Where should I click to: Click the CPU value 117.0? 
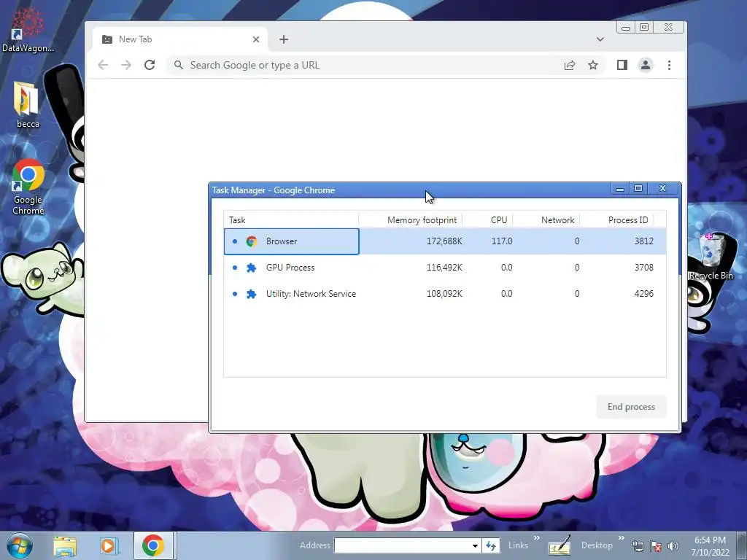(502, 241)
